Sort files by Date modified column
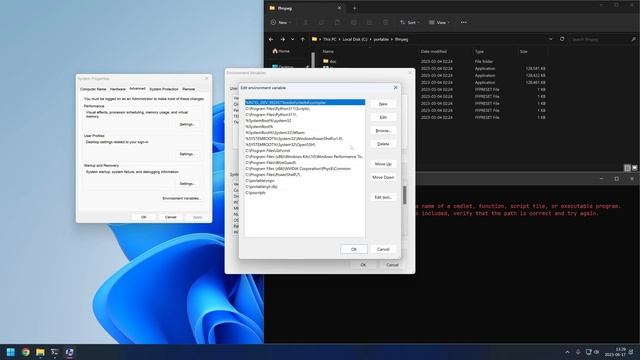This screenshot has height=360, width=640. click(433, 52)
